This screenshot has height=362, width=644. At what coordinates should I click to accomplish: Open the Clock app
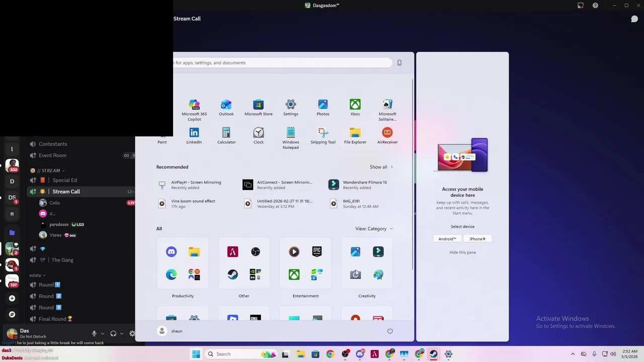[259, 136]
